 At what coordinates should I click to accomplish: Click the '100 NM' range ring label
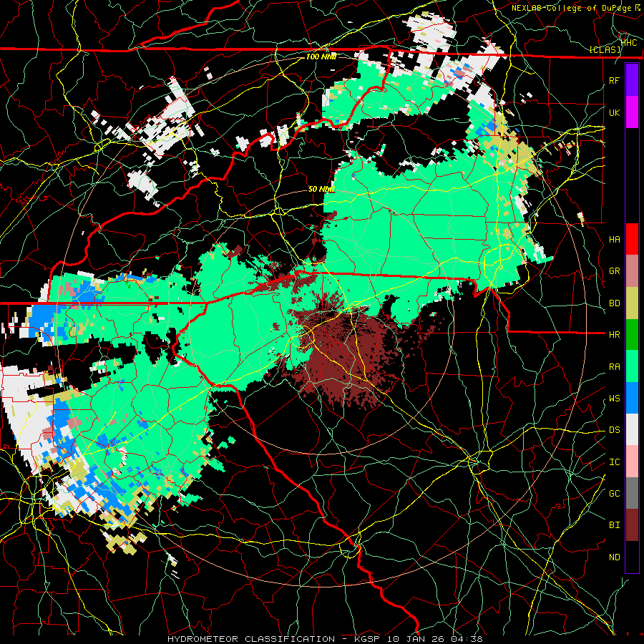321,57
